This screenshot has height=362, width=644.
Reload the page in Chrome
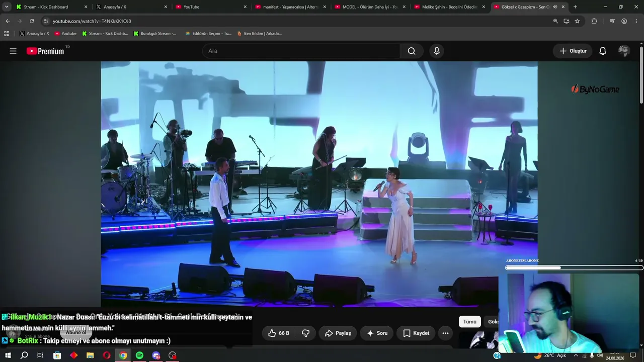[x=32, y=21]
